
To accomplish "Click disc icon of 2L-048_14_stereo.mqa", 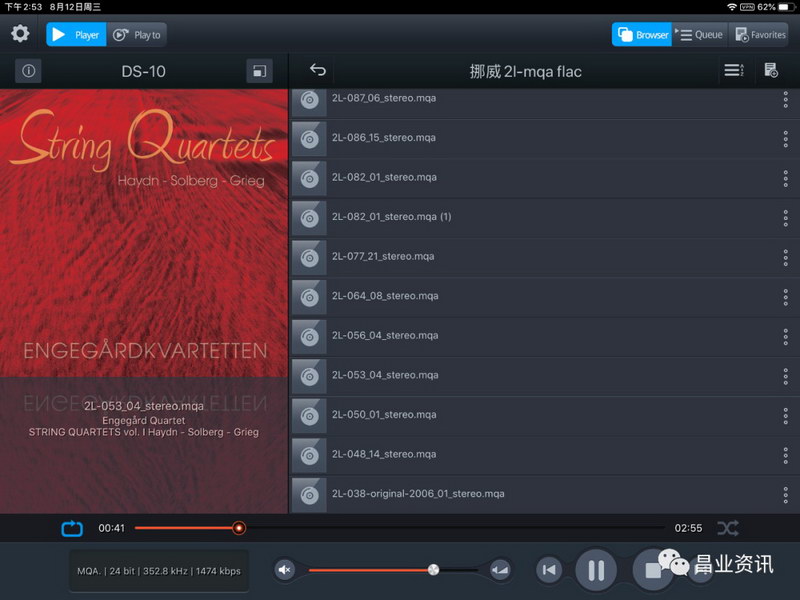I will (x=309, y=455).
